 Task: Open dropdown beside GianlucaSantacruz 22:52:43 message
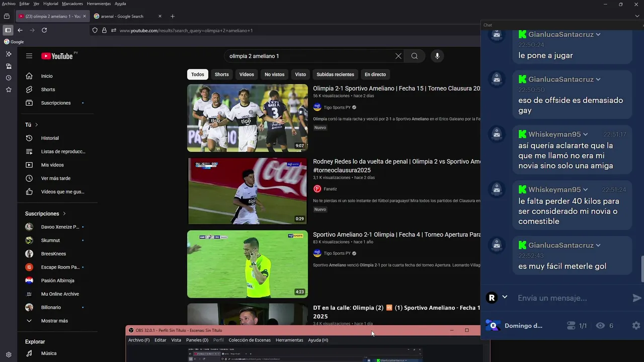click(598, 245)
